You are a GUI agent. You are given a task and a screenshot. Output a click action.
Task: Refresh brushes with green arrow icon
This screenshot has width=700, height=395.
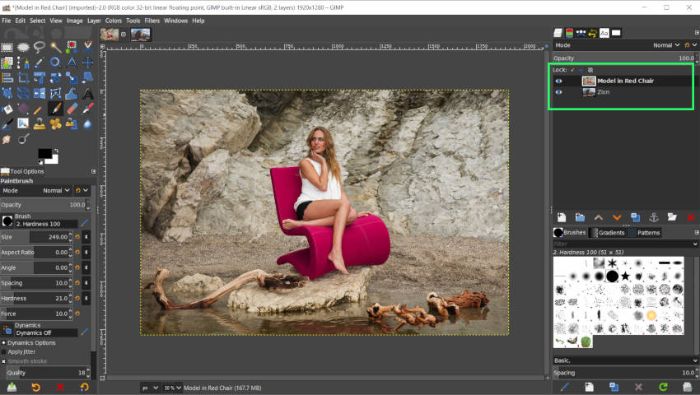pyautogui.click(x=663, y=387)
